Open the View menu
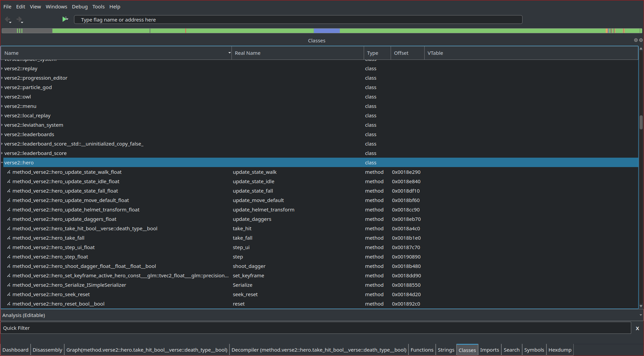 (x=35, y=7)
